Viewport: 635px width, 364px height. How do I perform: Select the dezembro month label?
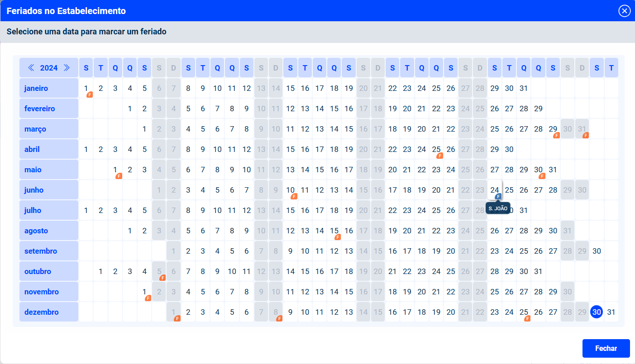pyautogui.click(x=49, y=312)
